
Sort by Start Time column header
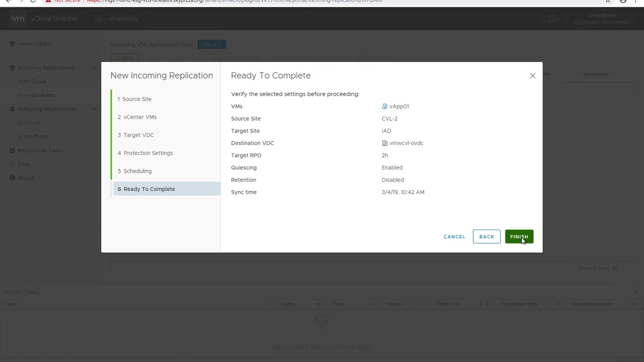tap(449, 304)
